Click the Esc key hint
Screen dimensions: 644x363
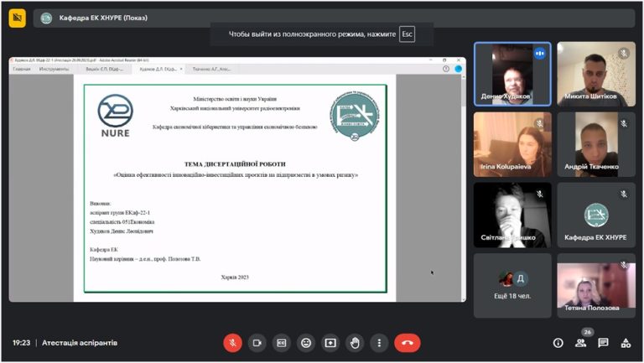[x=407, y=34]
